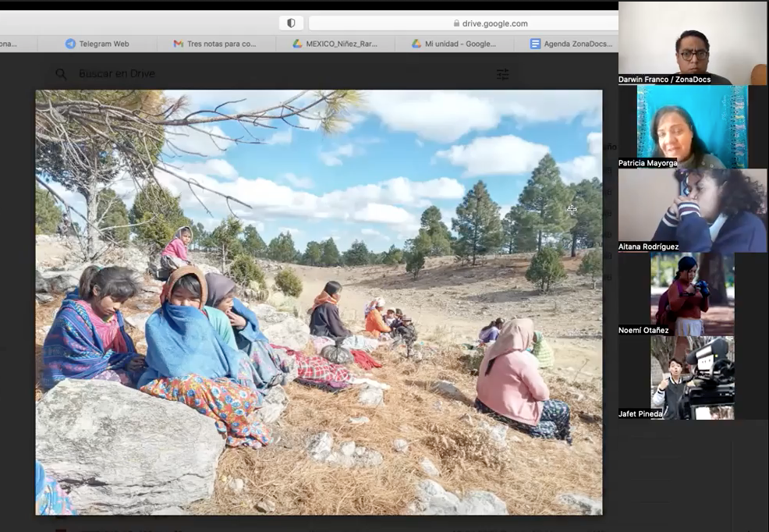Click the lock icon in address bar
The width and height of the screenshot is (769, 532).
tap(456, 23)
